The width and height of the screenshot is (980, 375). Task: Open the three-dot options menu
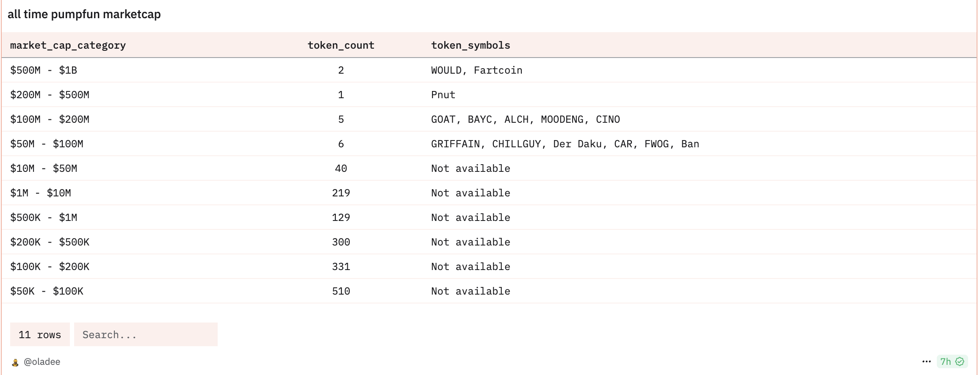tap(926, 361)
